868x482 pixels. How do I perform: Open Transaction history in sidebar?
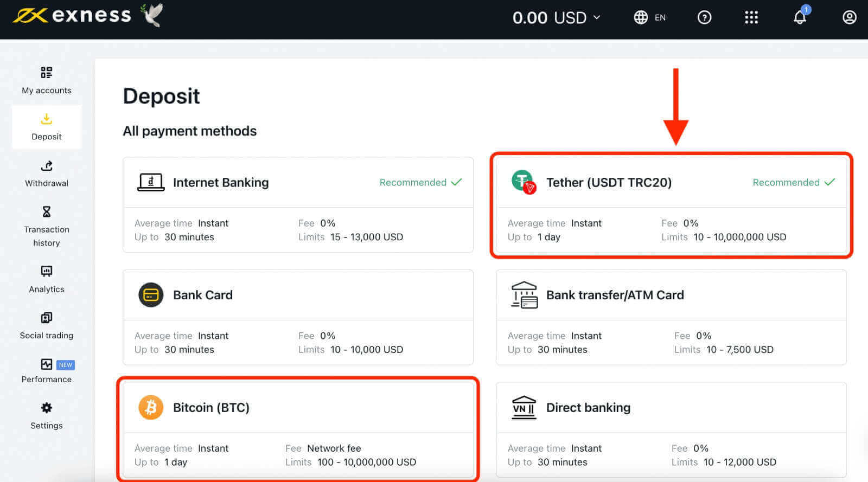(47, 227)
